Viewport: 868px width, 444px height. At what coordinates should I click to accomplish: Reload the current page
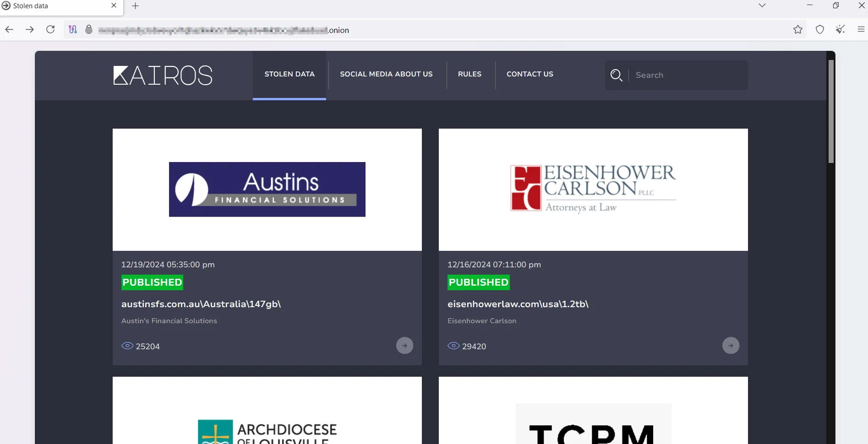(50, 30)
